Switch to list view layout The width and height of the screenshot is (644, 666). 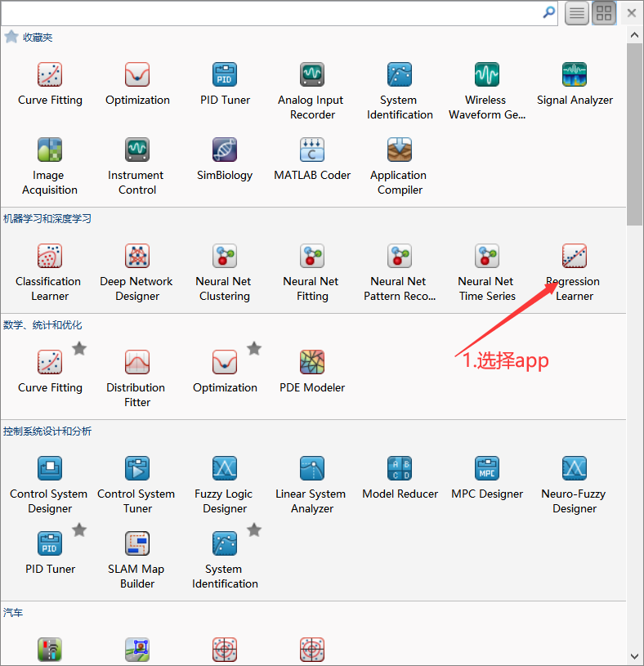[x=576, y=13]
